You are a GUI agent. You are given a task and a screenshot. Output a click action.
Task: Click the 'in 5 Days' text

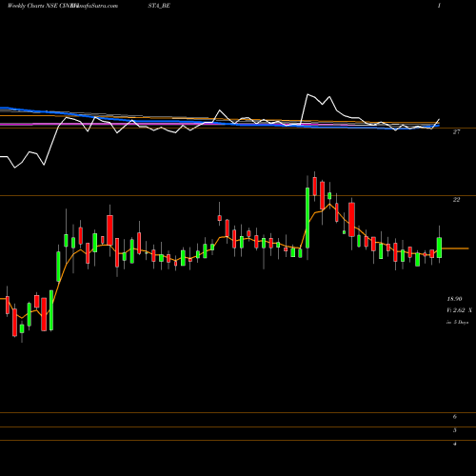[458, 322]
